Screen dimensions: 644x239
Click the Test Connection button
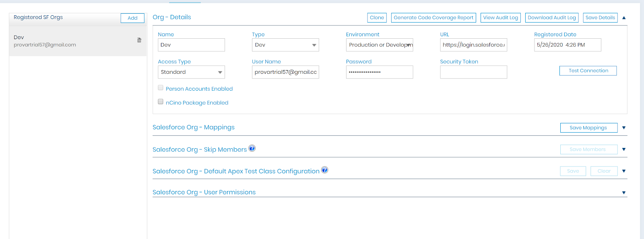(588, 71)
